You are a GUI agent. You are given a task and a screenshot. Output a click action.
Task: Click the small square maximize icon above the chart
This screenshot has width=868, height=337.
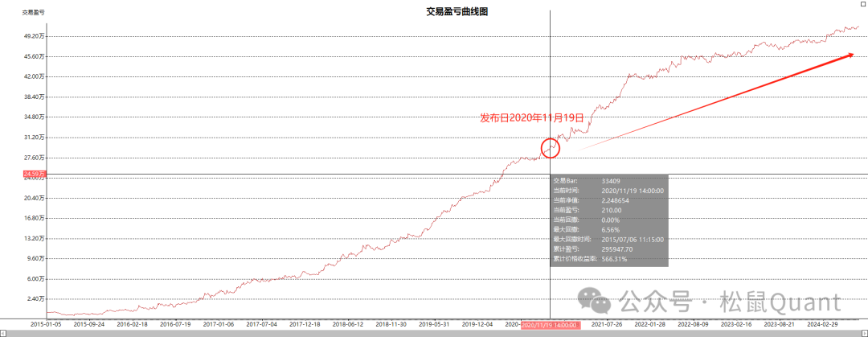862,3
